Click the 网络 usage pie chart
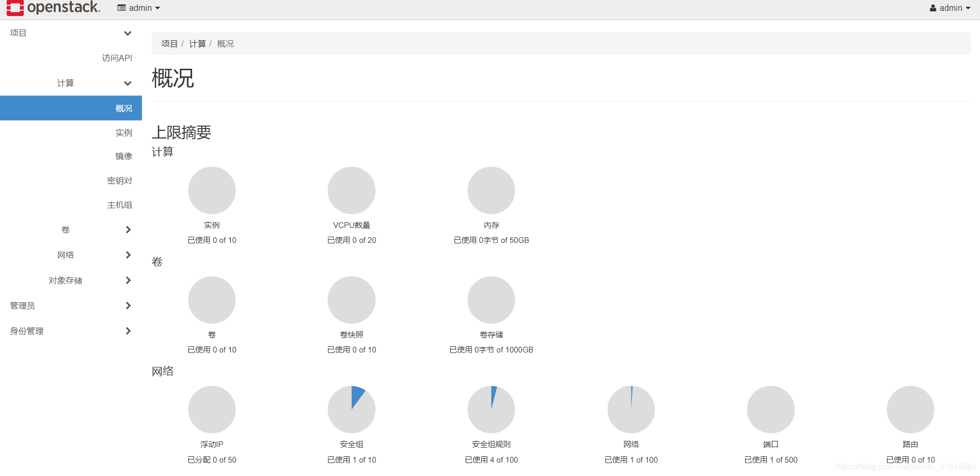 (631, 409)
